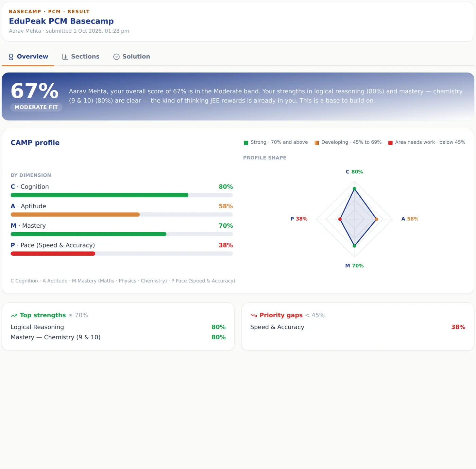Click the Logical Reasoning strength row
The image size is (476, 469).
[118, 327]
